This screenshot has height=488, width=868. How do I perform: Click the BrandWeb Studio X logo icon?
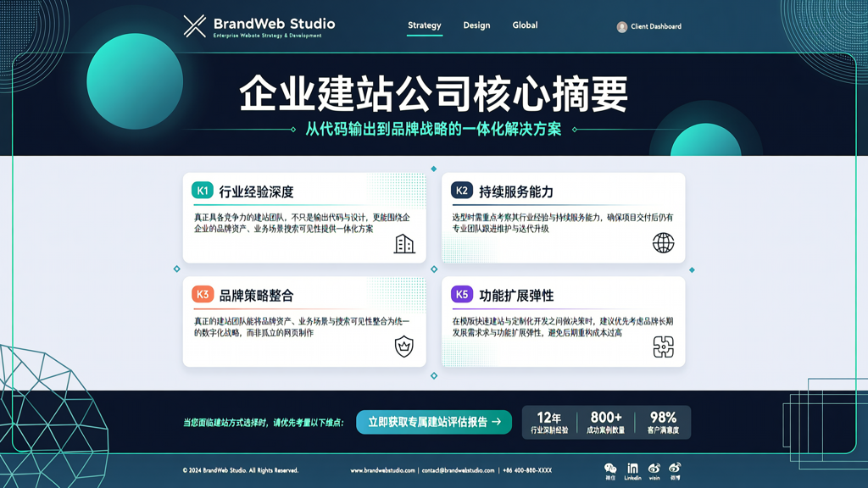(195, 26)
